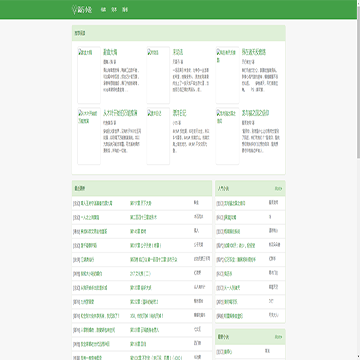Open the title link of the last recommended book
Viewport: 360px width, 360px height.
[255, 113]
